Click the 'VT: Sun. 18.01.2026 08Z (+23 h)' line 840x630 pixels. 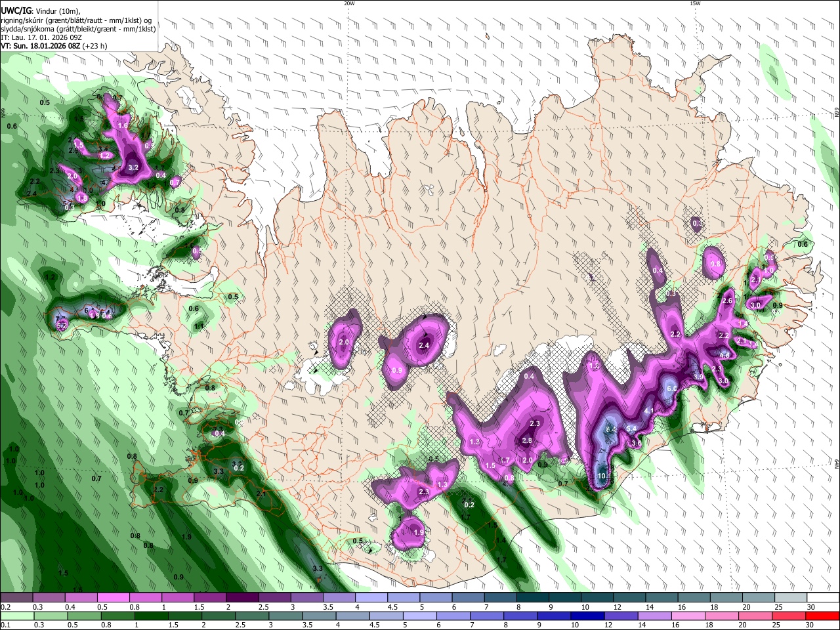coord(54,46)
